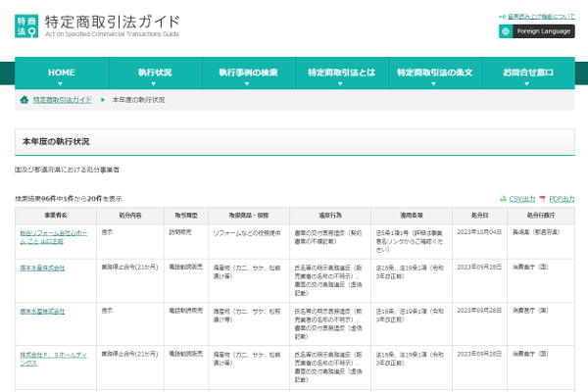The image size is (588, 392).
Task: Click the PDF file icon above the table
Action: 542,199
